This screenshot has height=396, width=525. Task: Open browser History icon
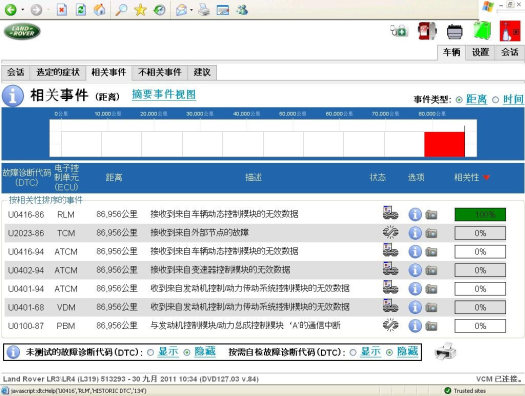tap(159, 10)
